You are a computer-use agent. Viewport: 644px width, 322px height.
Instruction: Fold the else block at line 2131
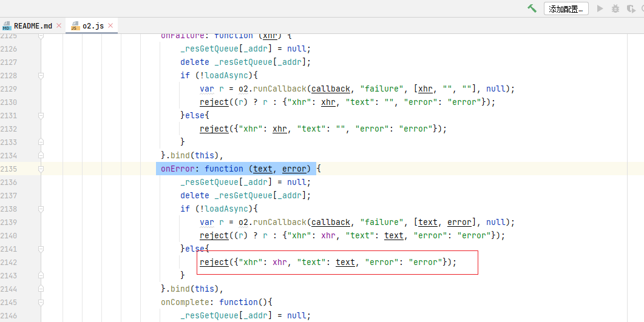point(41,115)
